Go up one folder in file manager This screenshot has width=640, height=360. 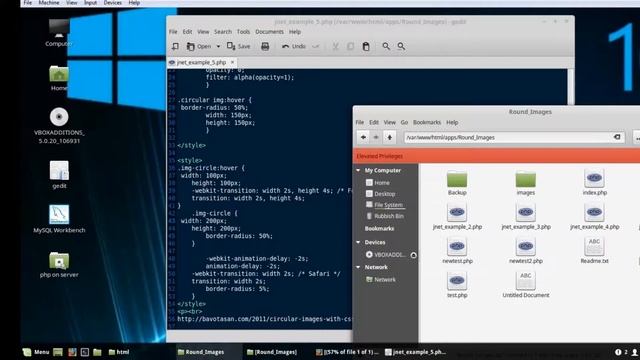389,137
